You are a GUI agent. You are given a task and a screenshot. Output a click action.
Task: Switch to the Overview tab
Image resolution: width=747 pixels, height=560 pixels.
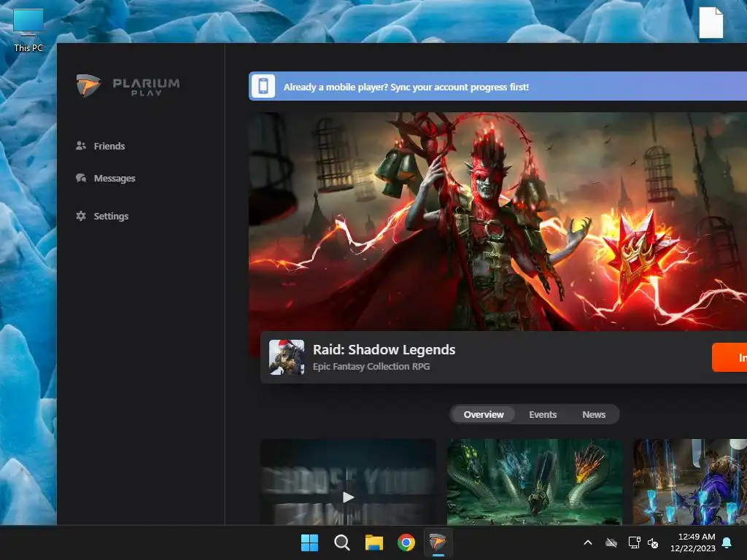(x=484, y=415)
